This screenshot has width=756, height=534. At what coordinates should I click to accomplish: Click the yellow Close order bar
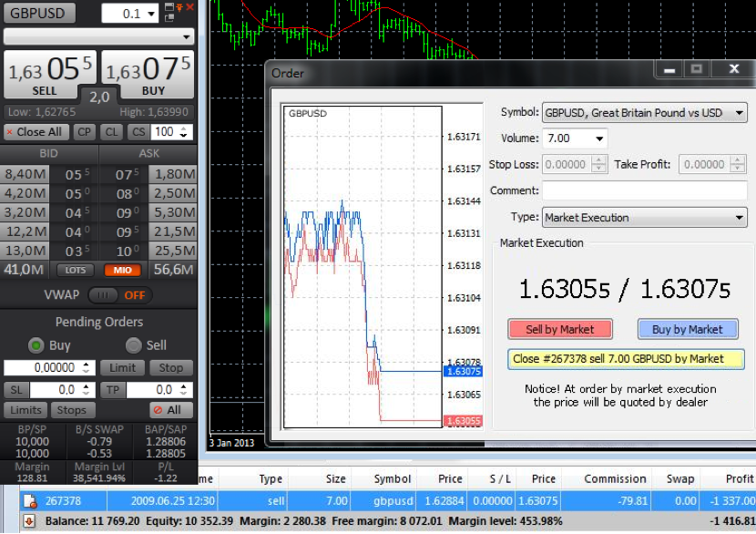click(x=626, y=359)
